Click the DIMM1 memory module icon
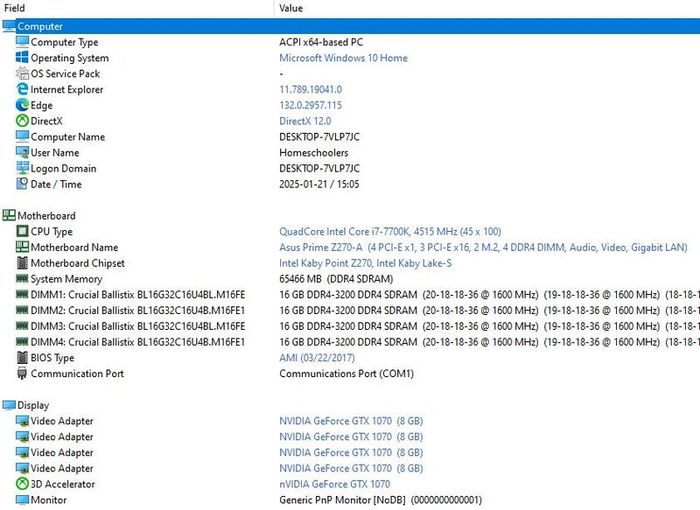The image size is (700, 510). tap(22, 294)
